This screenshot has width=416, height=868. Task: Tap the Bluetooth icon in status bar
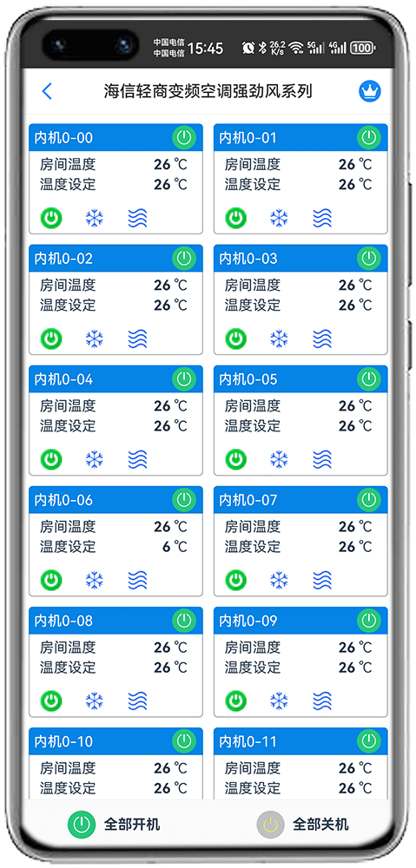[263, 48]
